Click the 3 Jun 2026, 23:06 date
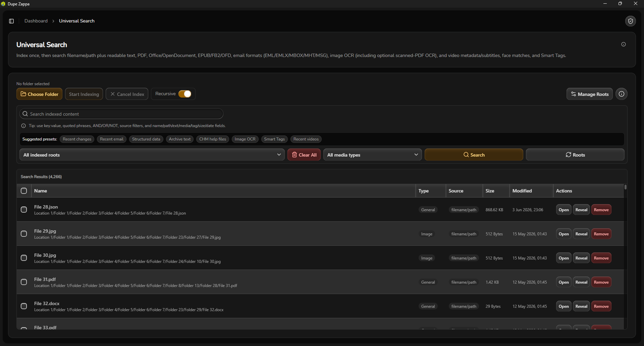This screenshot has width=644, height=346. [x=528, y=210]
